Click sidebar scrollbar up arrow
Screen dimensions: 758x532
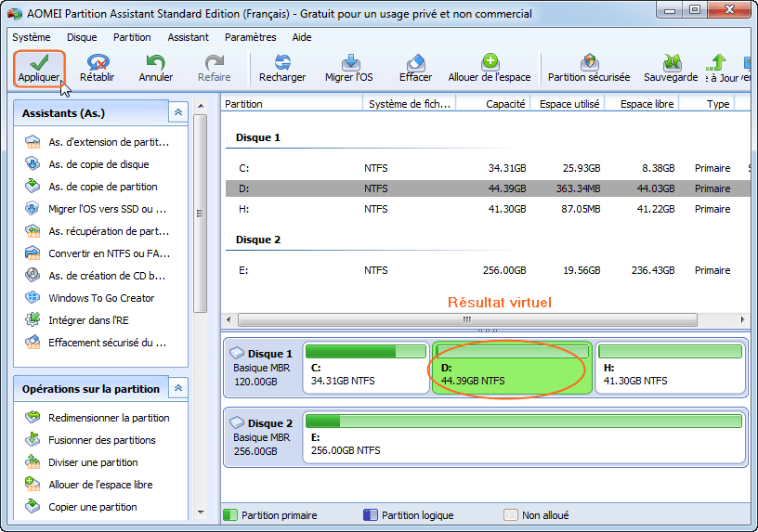coord(201,106)
